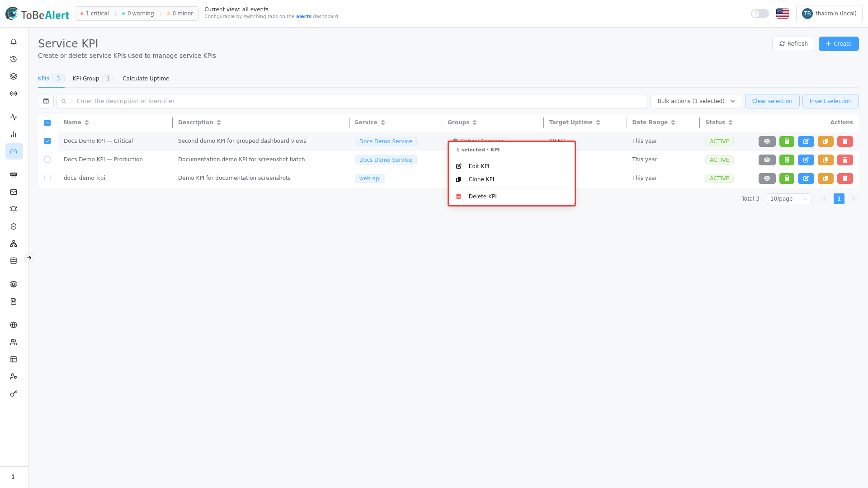Select Edit KPI from the context menu
Screen dimensions: 868x488
[512, 166]
